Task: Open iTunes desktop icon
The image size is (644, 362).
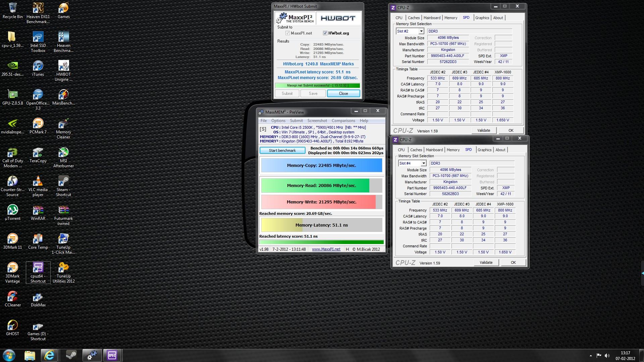Action: pos(38,68)
